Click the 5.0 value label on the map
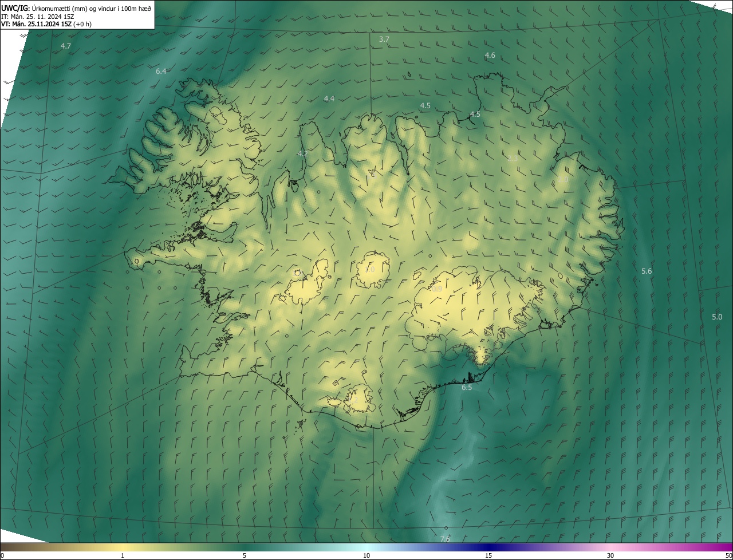Screen dimensions: 733x560 coord(717,317)
